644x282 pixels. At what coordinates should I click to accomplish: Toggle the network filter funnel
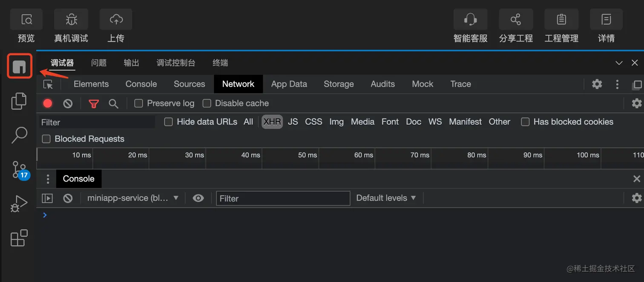point(94,104)
